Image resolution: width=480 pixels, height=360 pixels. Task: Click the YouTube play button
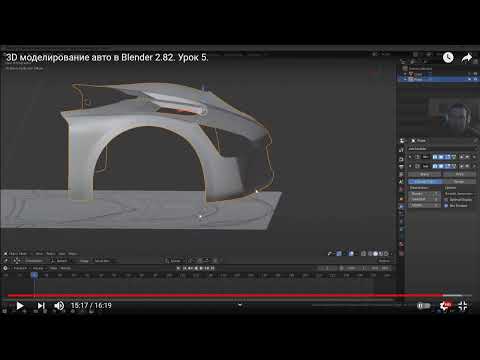click(20, 305)
